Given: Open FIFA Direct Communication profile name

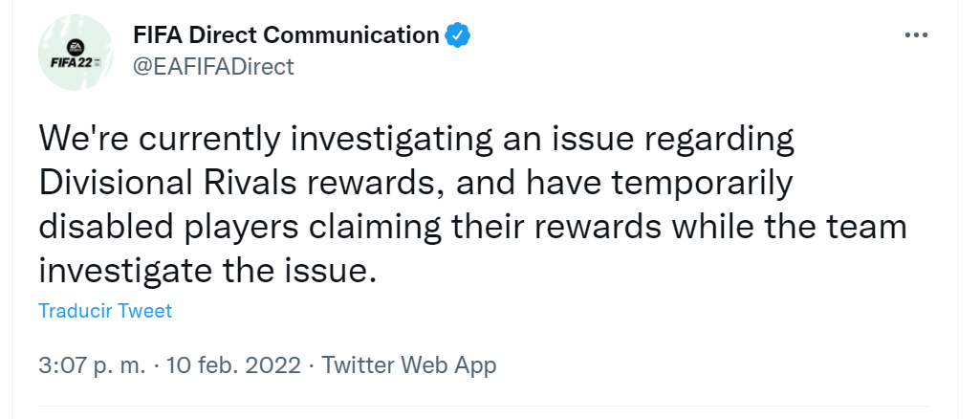Looking at the screenshot, I should (x=286, y=35).
